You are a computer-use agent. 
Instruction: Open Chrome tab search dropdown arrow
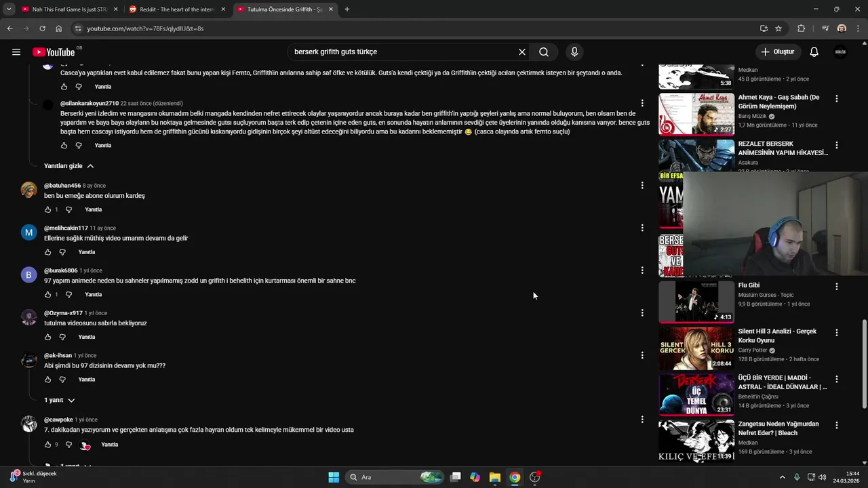(9, 9)
